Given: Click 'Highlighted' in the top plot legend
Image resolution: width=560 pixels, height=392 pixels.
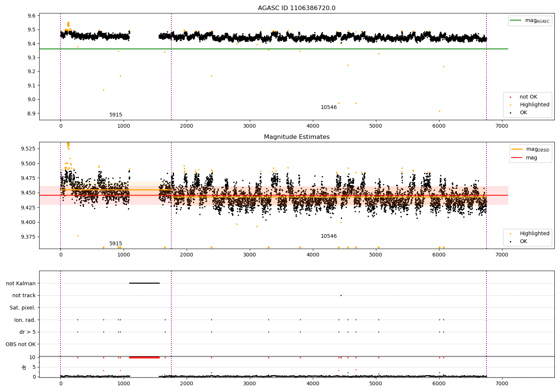Looking at the screenshot, I should (535, 105).
